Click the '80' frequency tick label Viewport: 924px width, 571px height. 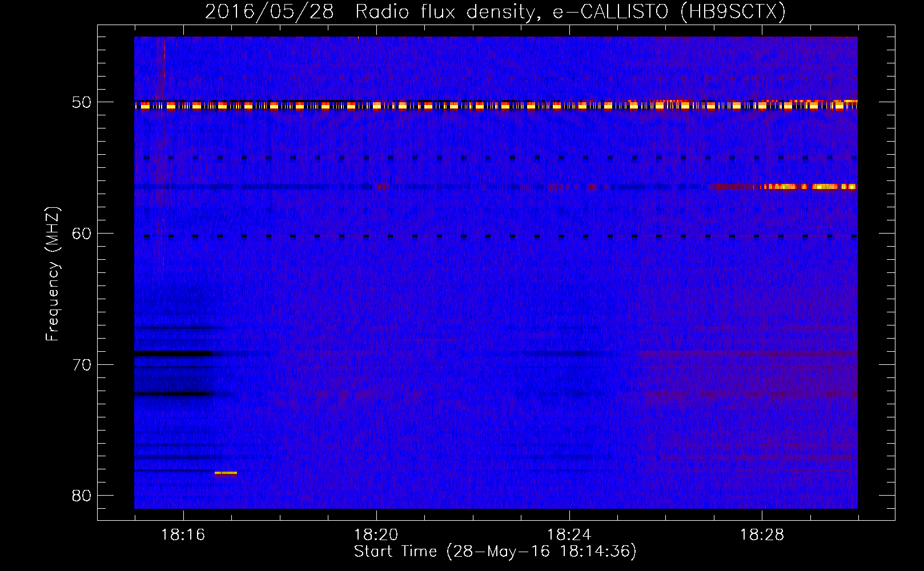tap(82, 496)
